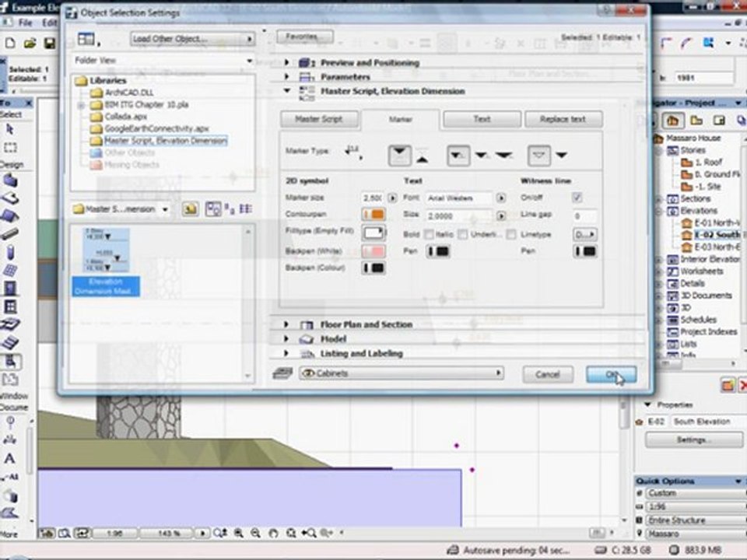Select the Marquee tool in the toolbox
This screenshot has height=560, width=747.
point(10,147)
